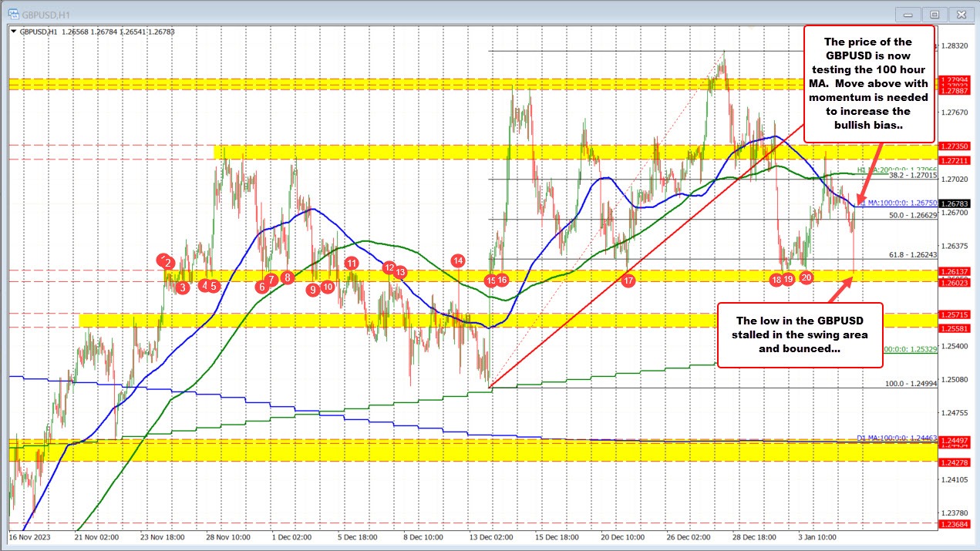Click the restore window button
This screenshot has height=551, width=980.
[x=934, y=14]
